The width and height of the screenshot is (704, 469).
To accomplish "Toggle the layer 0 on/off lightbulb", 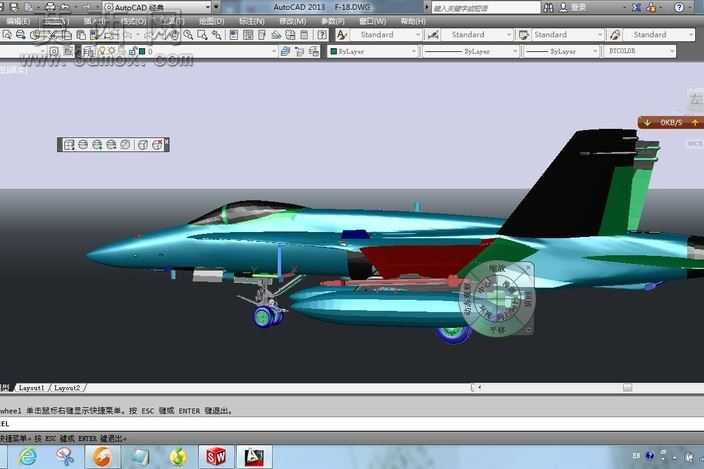I will click(x=102, y=52).
